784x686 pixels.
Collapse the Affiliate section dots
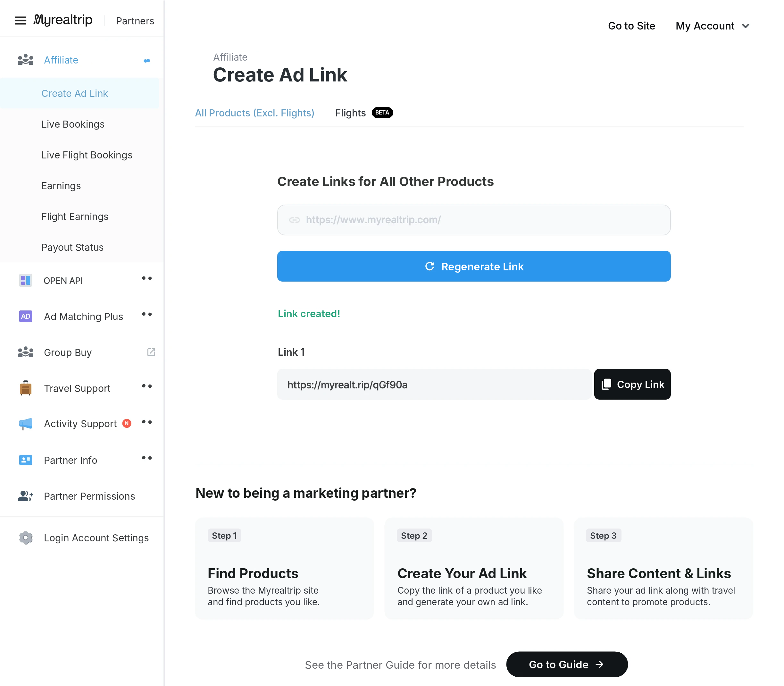146,61
